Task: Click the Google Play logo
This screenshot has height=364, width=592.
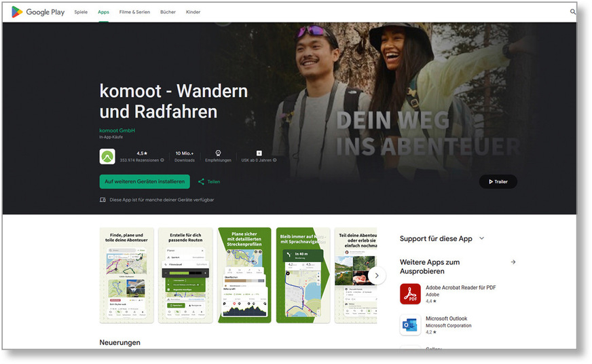Action: click(38, 12)
